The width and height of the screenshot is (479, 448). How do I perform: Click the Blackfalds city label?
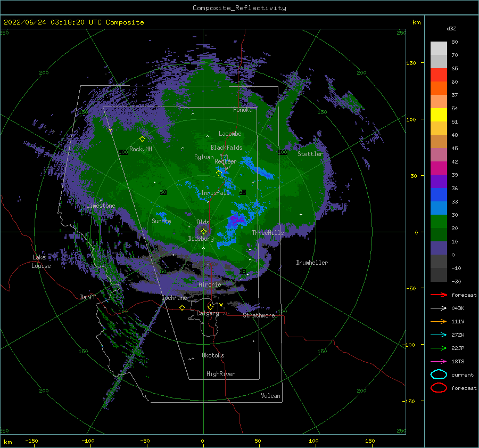(x=226, y=148)
